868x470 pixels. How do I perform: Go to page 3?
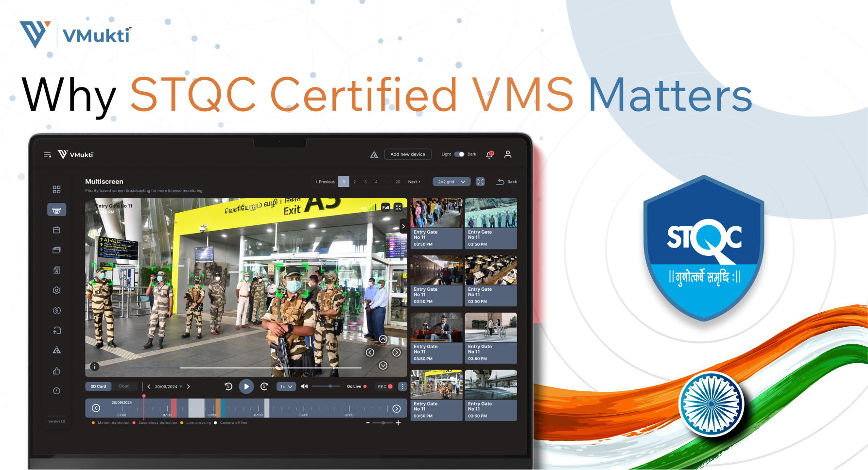coord(365,182)
